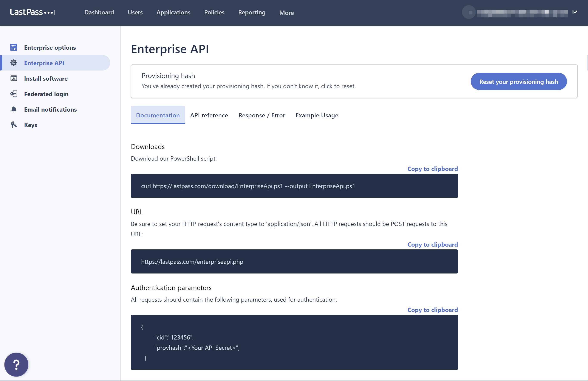Open the help question mark bubble
Viewport: 588px width, 381px height.
click(16, 364)
